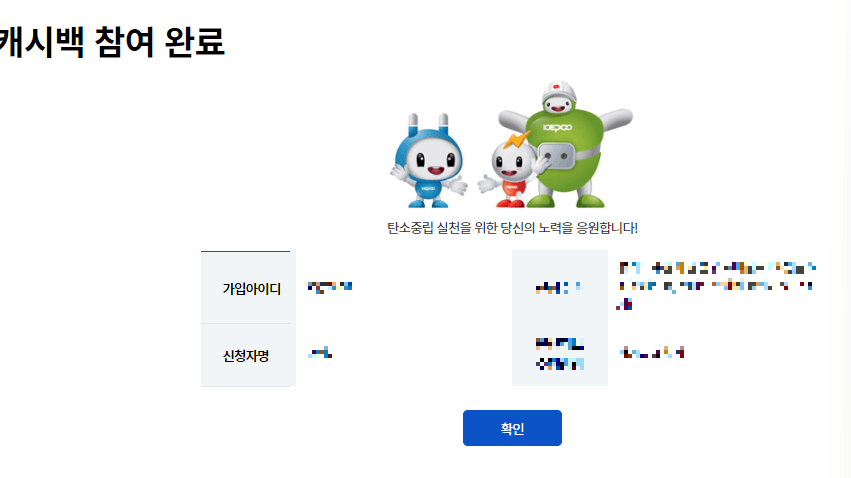Click the blurred multi-line text in right column

(716, 285)
